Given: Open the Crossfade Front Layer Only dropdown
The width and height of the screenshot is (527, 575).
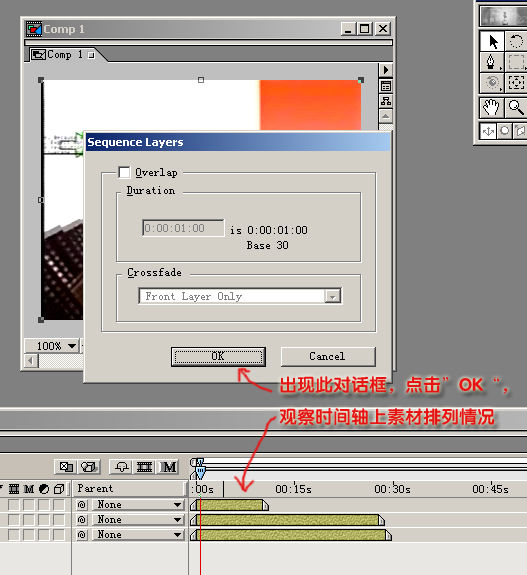Looking at the screenshot, I should (240, 296).
